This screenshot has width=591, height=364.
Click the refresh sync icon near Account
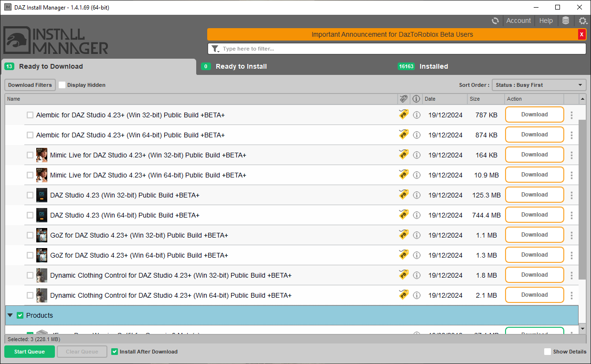pyautogui.click(x=496, y=21)
